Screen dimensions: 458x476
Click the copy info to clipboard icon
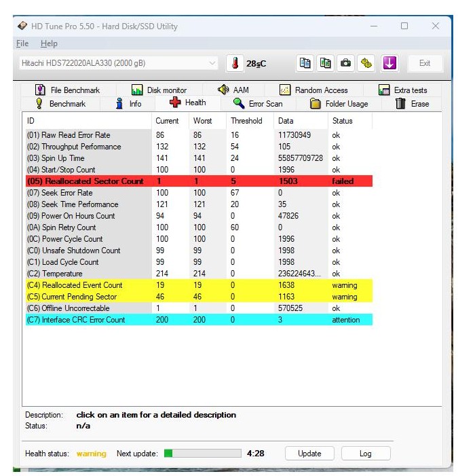pos(305,63)
